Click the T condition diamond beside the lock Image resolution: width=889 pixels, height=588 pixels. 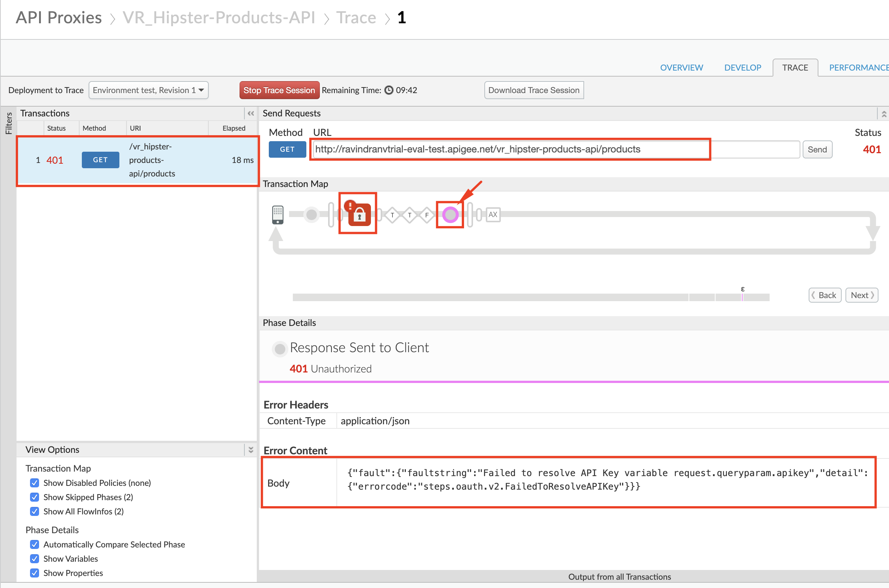pyautogui.click(x=392, y=215)
